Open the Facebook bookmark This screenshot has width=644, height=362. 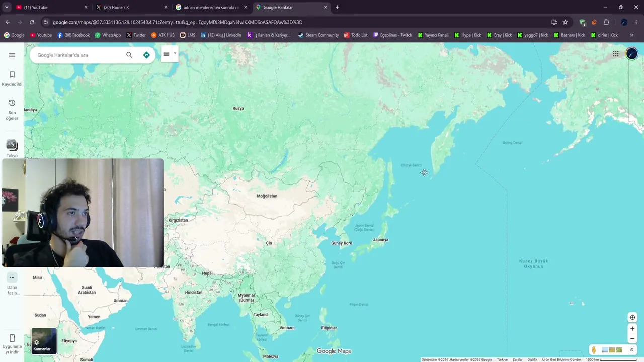tap(73, 35)
